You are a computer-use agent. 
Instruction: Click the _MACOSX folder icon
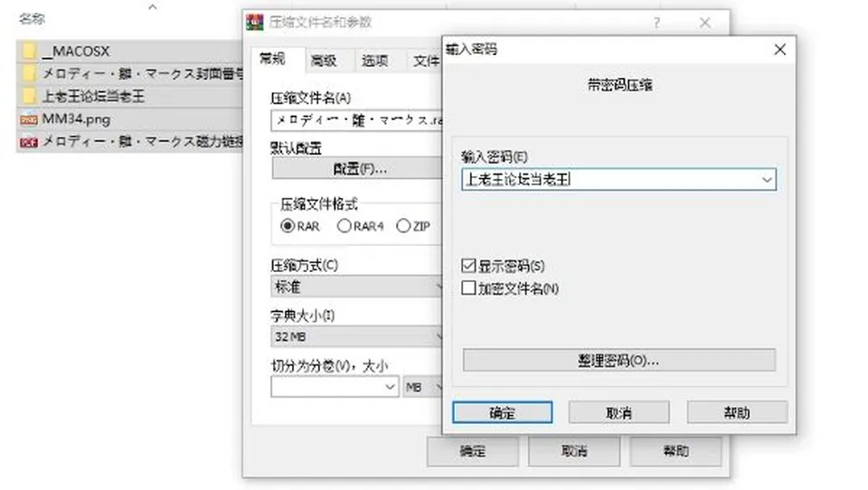[x=29, y=52]
